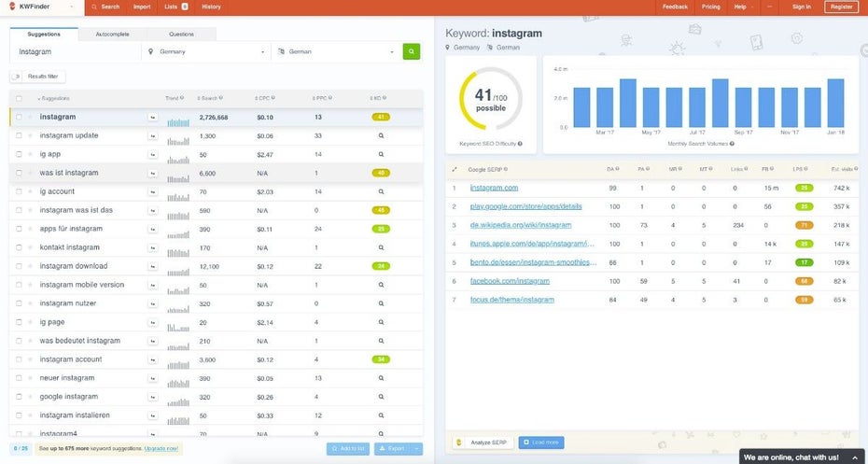Click the help icon next to Search column
Viewport: 868px width, 464px height.
click(219, 97)
